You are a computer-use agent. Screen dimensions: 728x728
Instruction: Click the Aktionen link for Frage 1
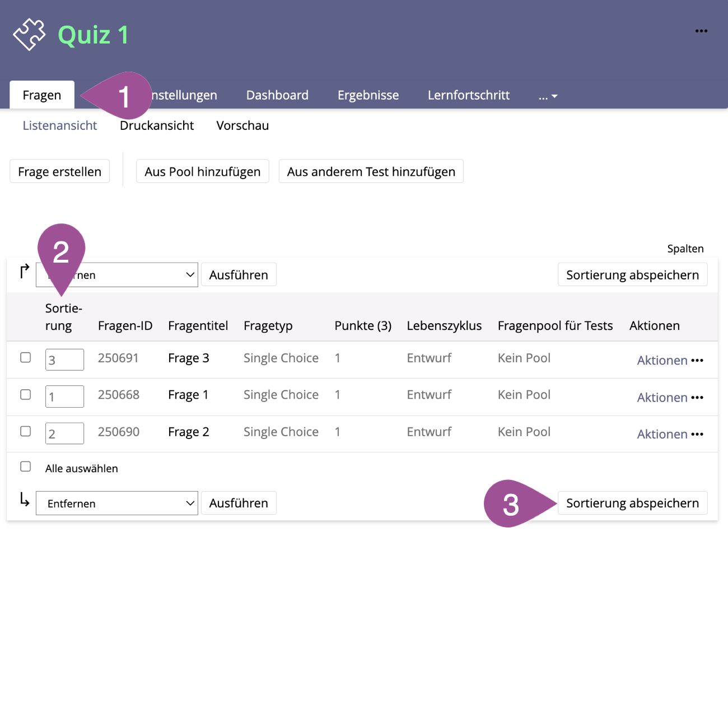pyautogui.click(x=662, y=398)
